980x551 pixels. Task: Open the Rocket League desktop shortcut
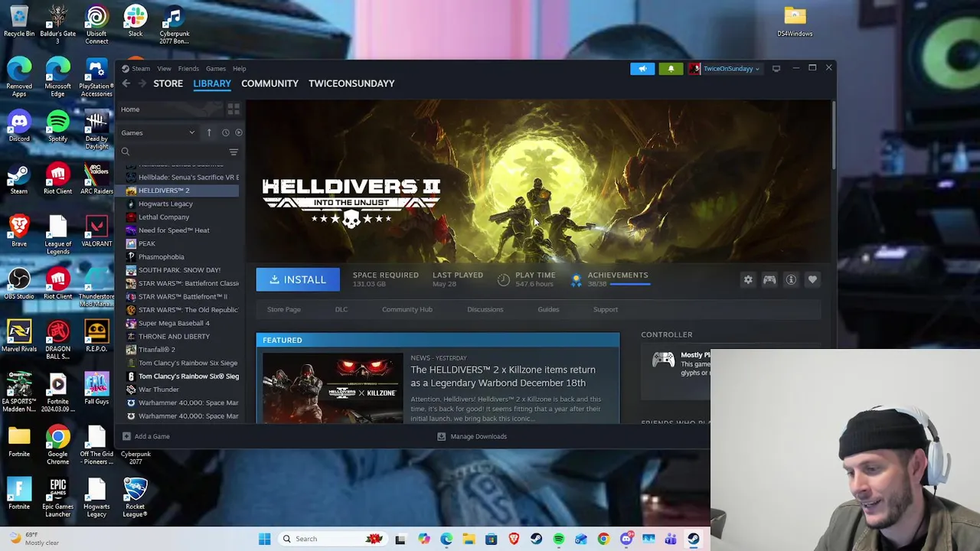135,497
